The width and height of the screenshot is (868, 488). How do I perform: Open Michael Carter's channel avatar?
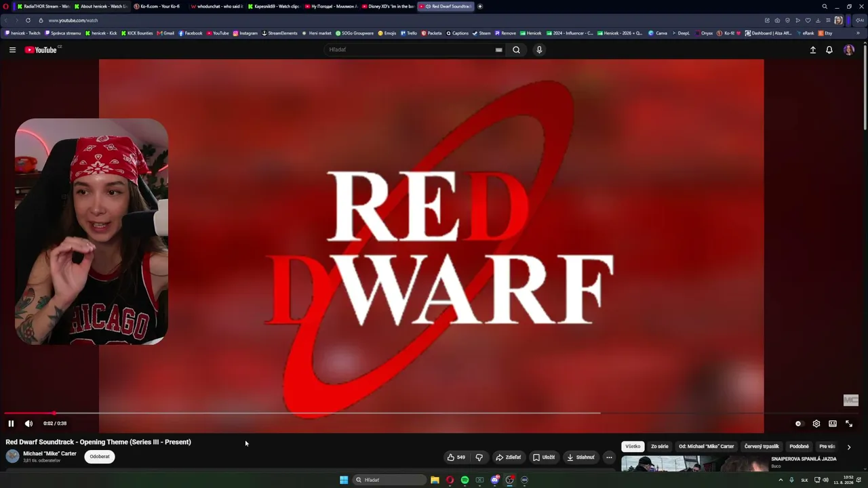point(12,456)
